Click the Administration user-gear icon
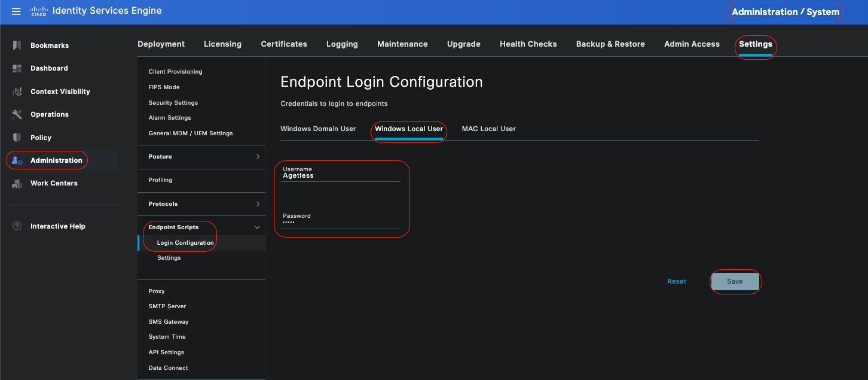Screen dimensions: 868x380 [x=17, y=160]
